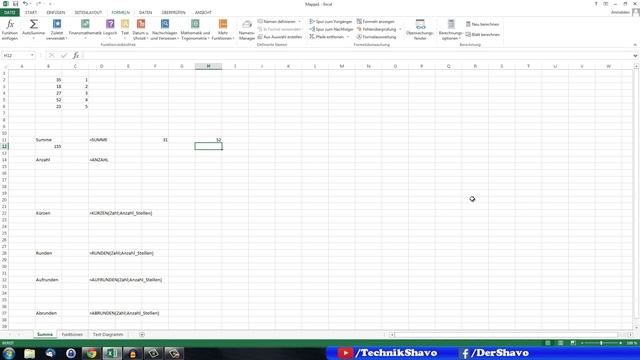Click Pfeile entfernen
Screen dimensions: 640x360
point(327,37)
